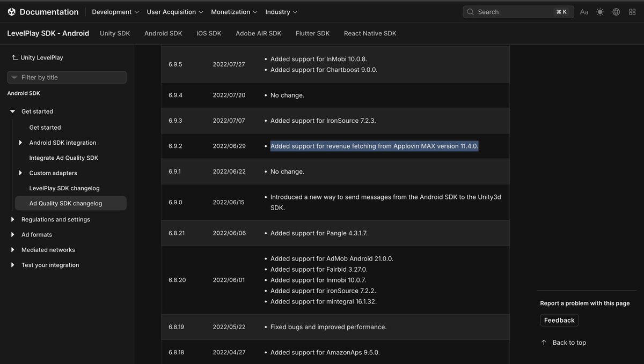The height and width of the screenshot is (364, 644).
Task: Click Added support for mintegral 16.1.32
Action: point(324,301)
